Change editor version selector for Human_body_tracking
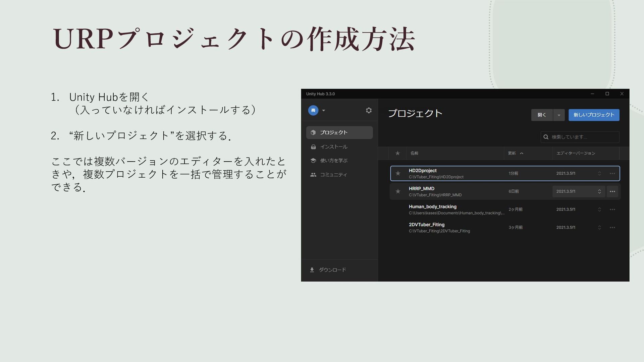644x362 pixels. click(579, 209)
